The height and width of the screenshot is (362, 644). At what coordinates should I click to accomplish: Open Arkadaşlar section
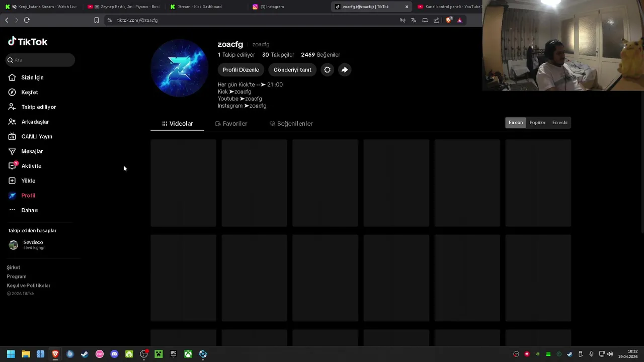[x=29, y=122]
